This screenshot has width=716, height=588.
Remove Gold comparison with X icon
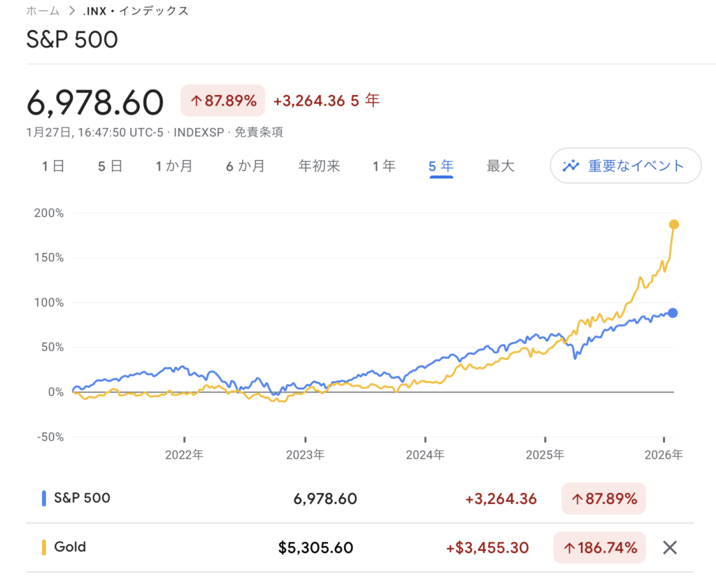pyautogui.click(x=670, y=547)
